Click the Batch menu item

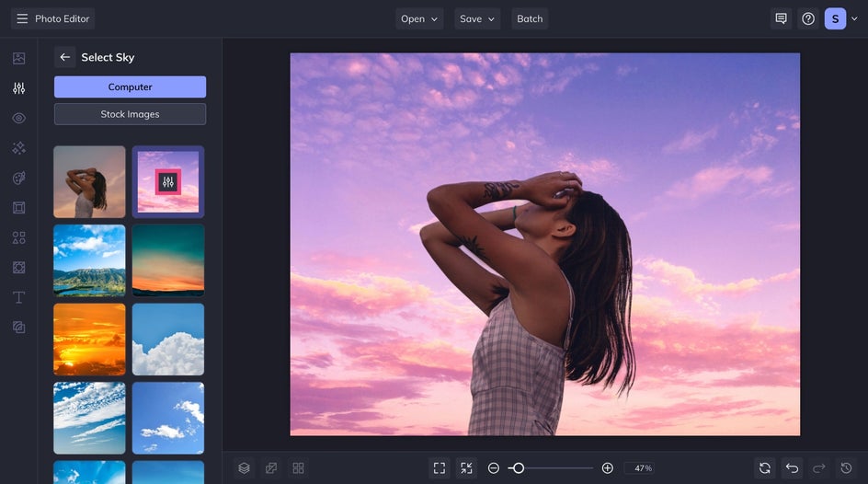click(x=530, y=18)
